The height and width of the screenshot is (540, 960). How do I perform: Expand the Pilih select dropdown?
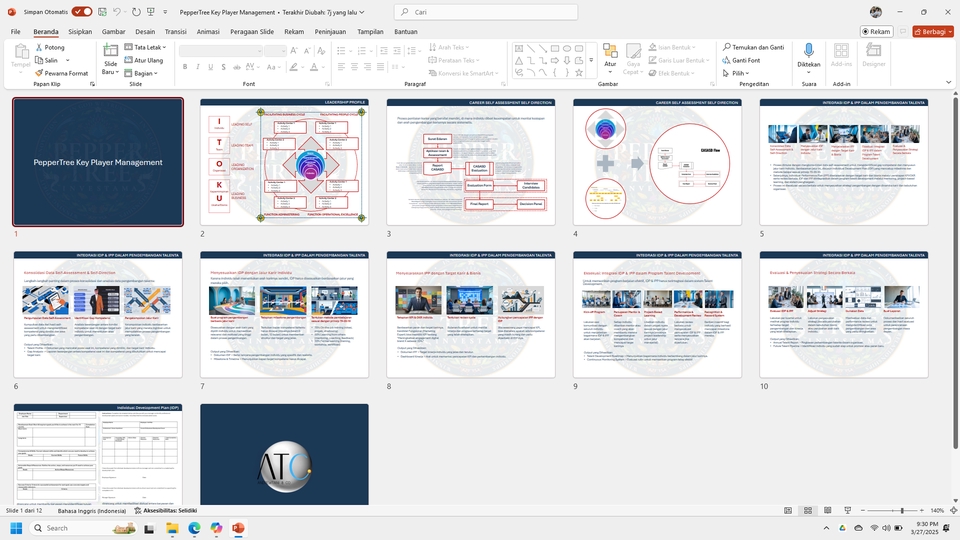click(x=737, y=73)
